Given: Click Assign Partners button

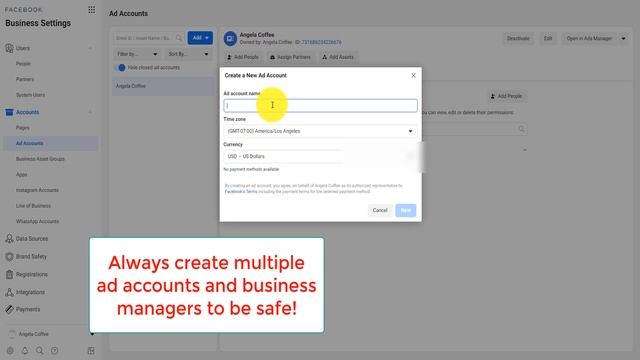Looking at the screenshot, I should point(290,57).
